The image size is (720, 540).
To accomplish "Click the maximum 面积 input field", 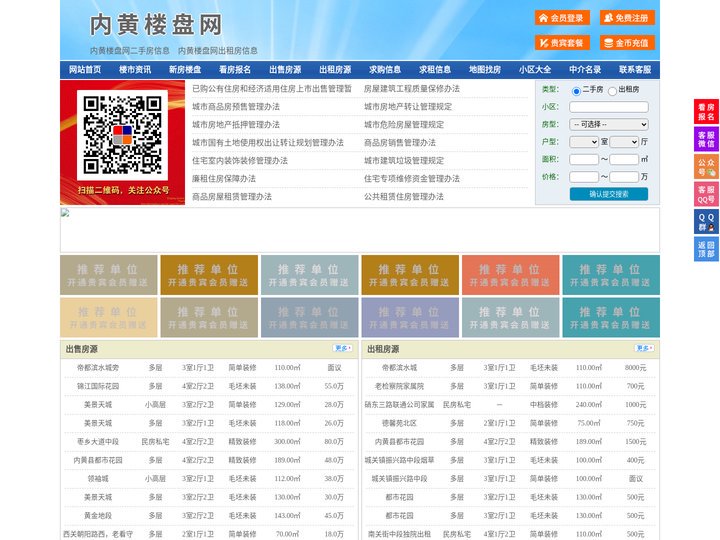I will [x=624, y=159].
